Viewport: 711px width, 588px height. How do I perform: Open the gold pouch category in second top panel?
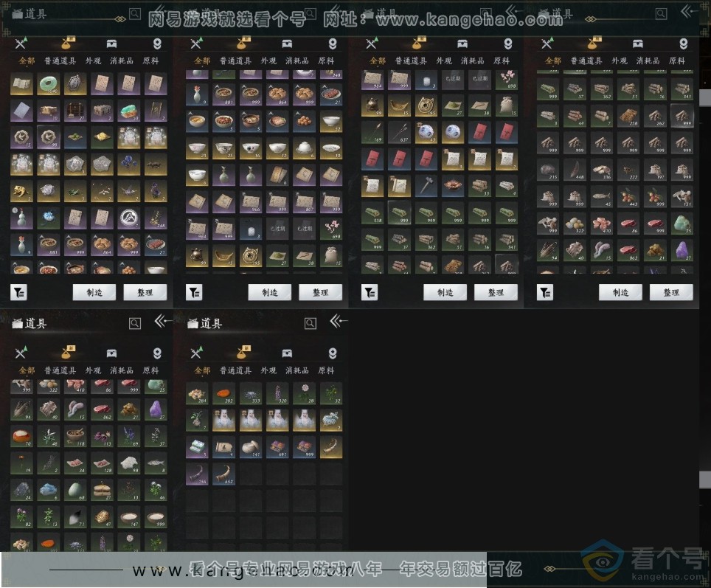pyautogui.click(x=244, y=43)
